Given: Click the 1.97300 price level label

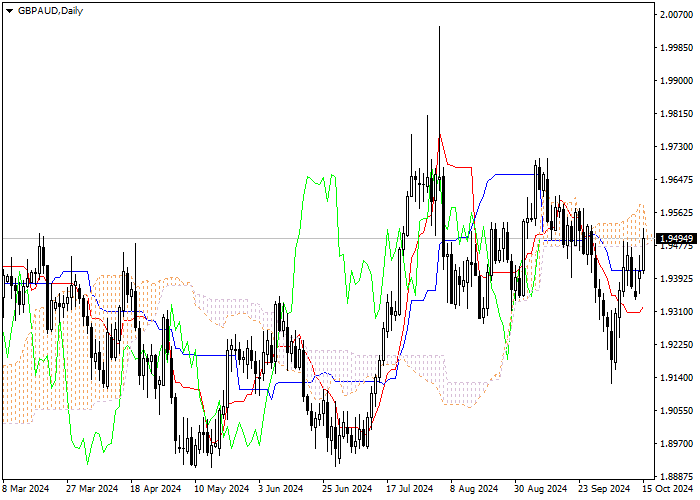Looking at the screenshot, I should coord(676,147).
